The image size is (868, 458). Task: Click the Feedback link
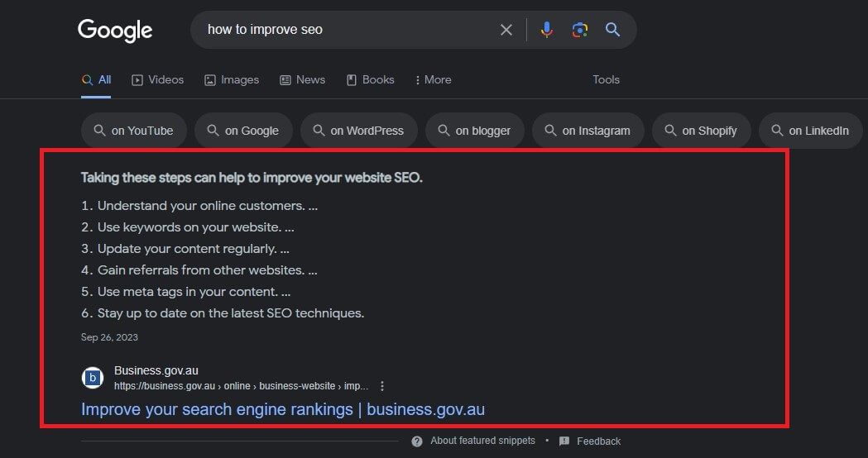(x=598, y=441)
